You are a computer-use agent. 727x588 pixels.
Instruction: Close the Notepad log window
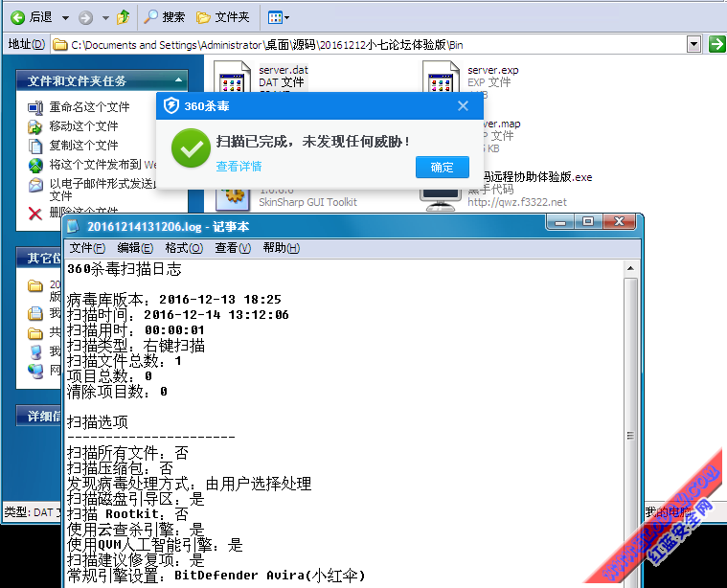[619, 221]
